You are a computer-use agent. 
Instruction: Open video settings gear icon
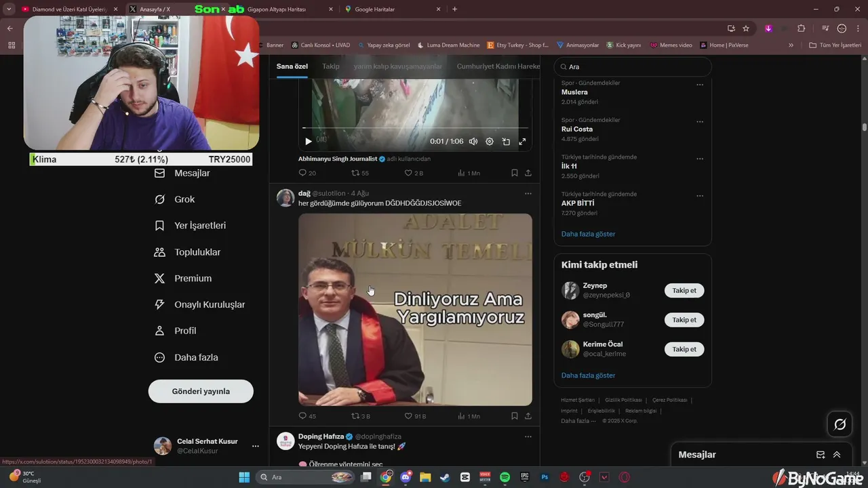point(490,142)
